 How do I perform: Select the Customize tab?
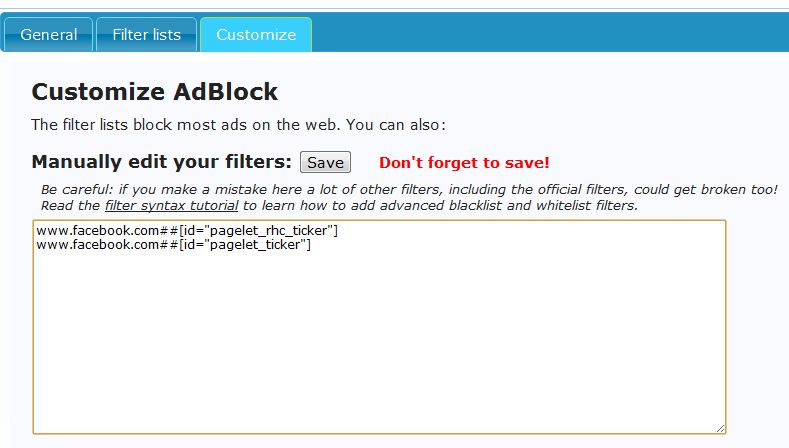click(x=256, y=34)
